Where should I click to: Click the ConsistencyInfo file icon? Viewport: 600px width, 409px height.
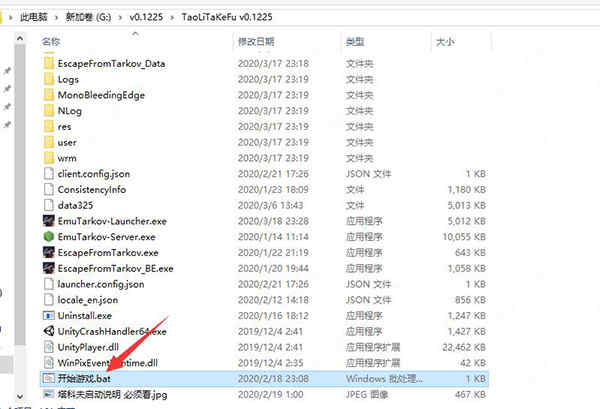point(49,189)
